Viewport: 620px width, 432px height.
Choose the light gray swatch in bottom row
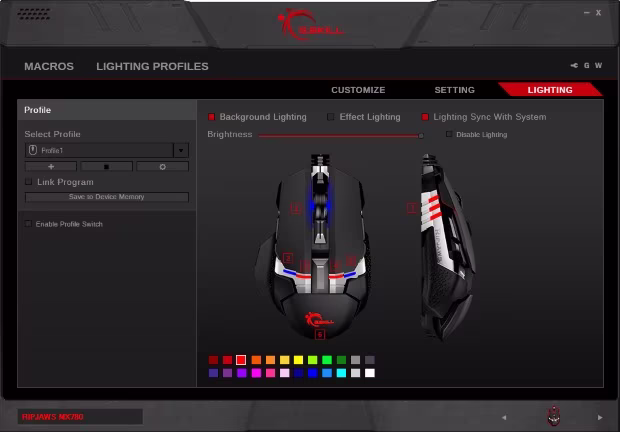coord(355,373)
